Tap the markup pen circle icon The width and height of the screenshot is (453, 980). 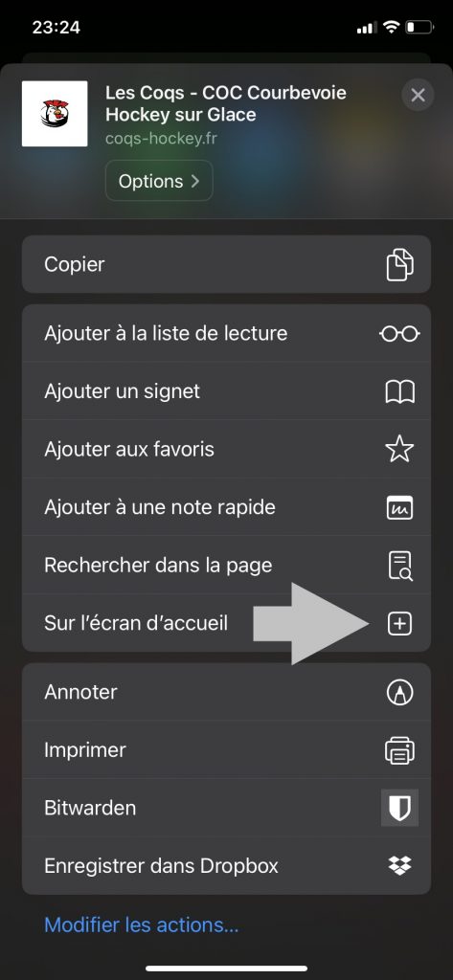tap(399, 693)
